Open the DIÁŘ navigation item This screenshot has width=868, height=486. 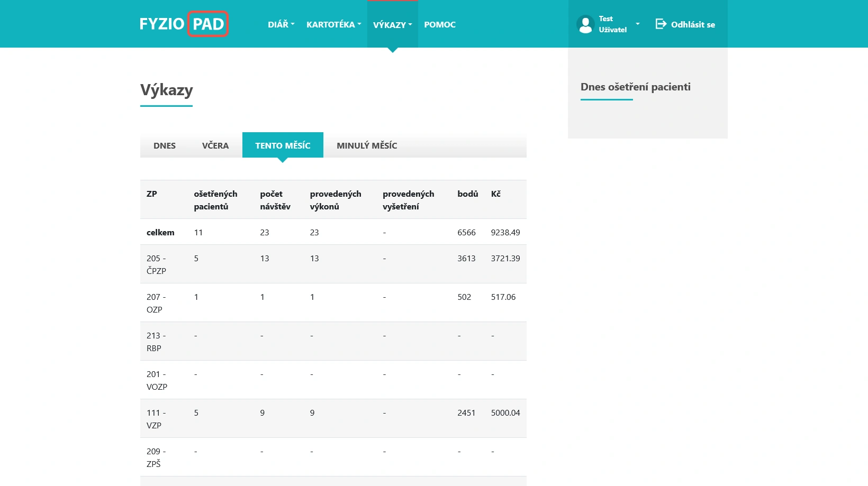278,24
